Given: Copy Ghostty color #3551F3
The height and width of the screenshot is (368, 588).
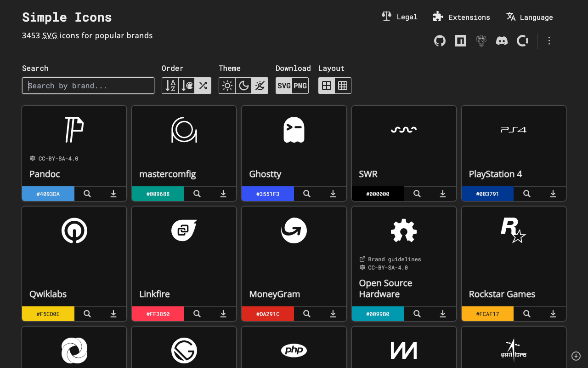Looking at the screenshot, I should pyautogui.click(x=268, y=194).
